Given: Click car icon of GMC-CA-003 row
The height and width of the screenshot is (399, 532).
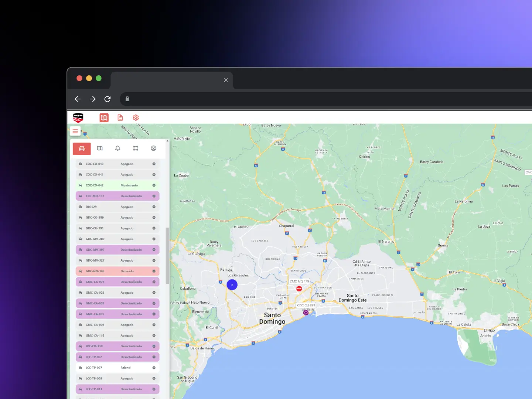Looking at the screenshot, I should [x=80, y=303].
